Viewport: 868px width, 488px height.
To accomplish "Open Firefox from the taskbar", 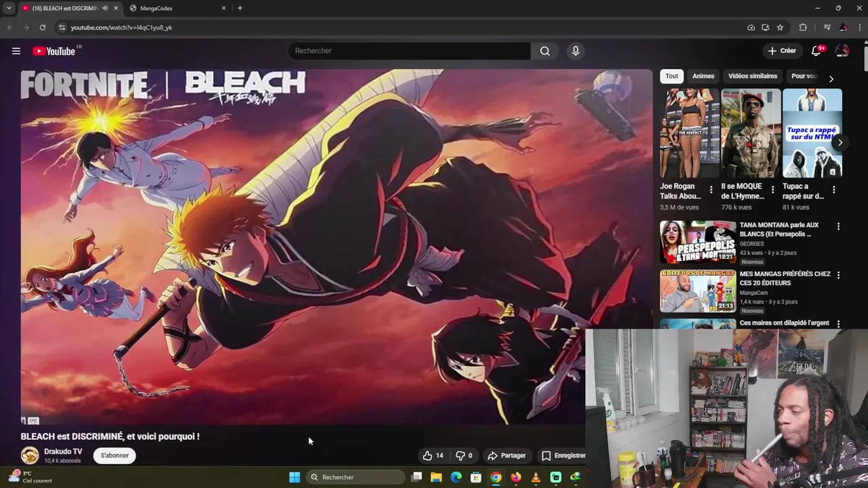I will click(516, 477).
